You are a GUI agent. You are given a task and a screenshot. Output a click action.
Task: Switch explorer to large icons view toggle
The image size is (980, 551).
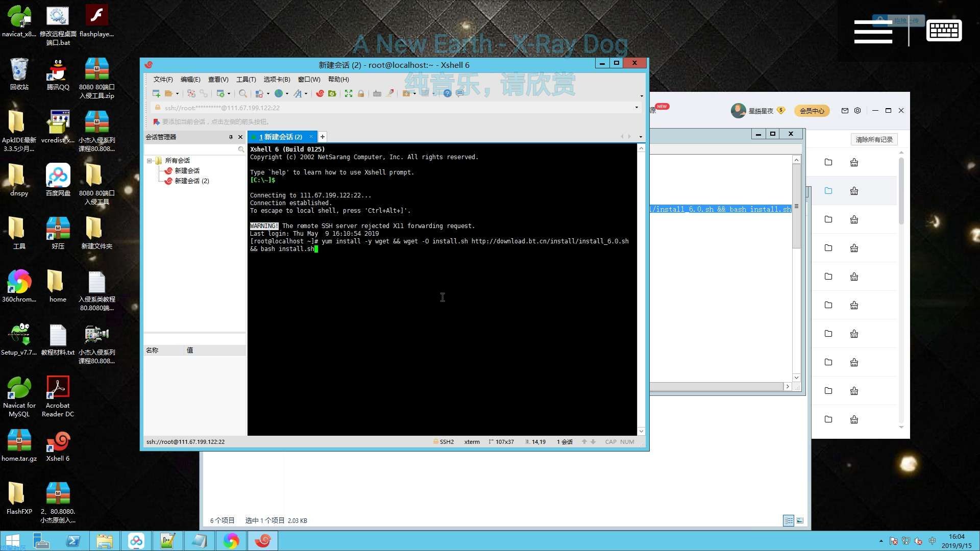click(x=800, y=520)
